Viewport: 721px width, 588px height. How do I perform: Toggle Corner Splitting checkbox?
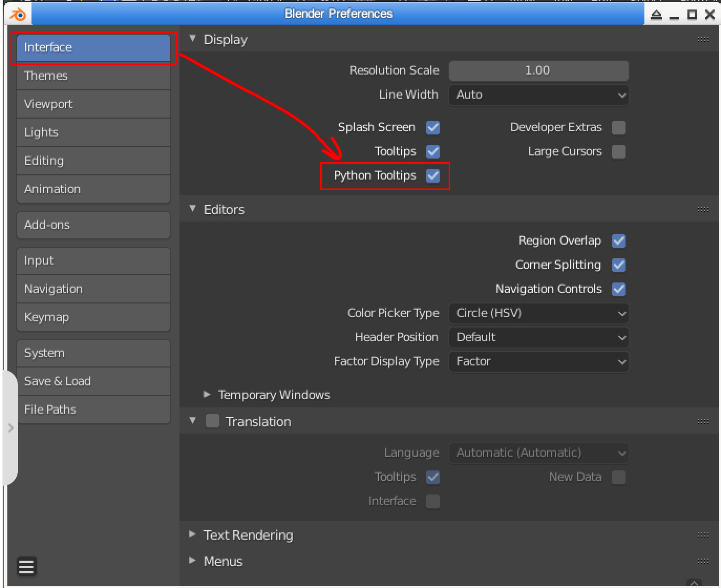[x=619, y=265]
